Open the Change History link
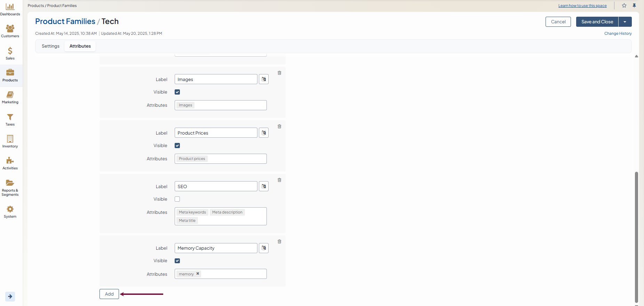644x306 pixels. pyautogui.click(x=618, y=34)
